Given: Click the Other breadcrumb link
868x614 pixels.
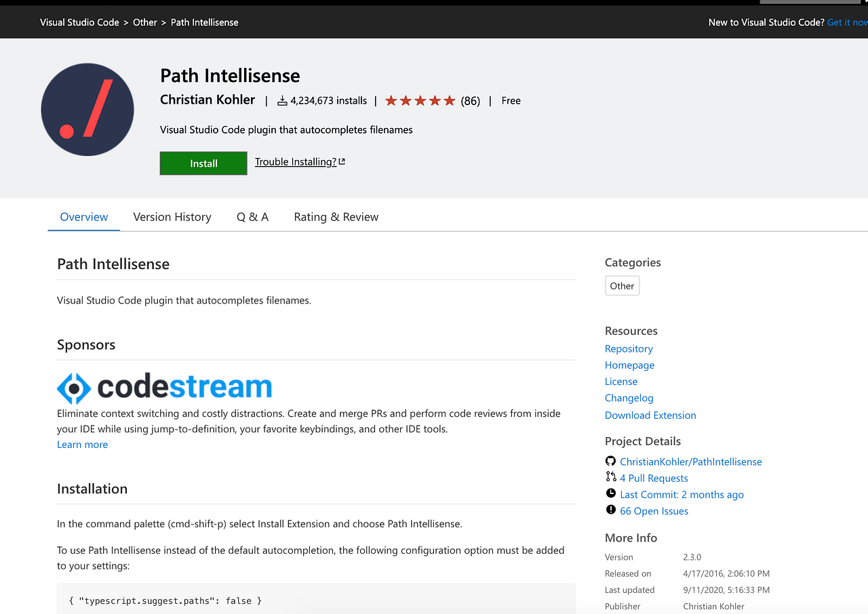Looking at the screenshot, I should (x=145, y=22).
